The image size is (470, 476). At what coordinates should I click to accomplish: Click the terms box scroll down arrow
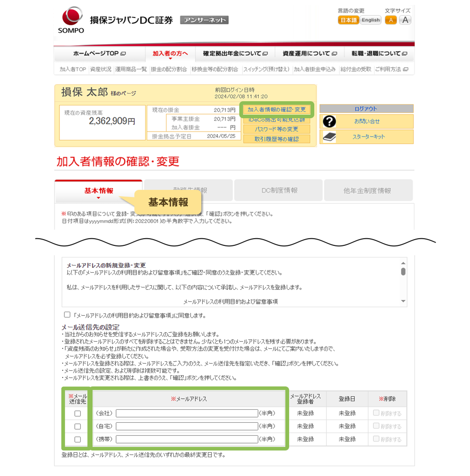pyautogui.click(x=403, y=301)
